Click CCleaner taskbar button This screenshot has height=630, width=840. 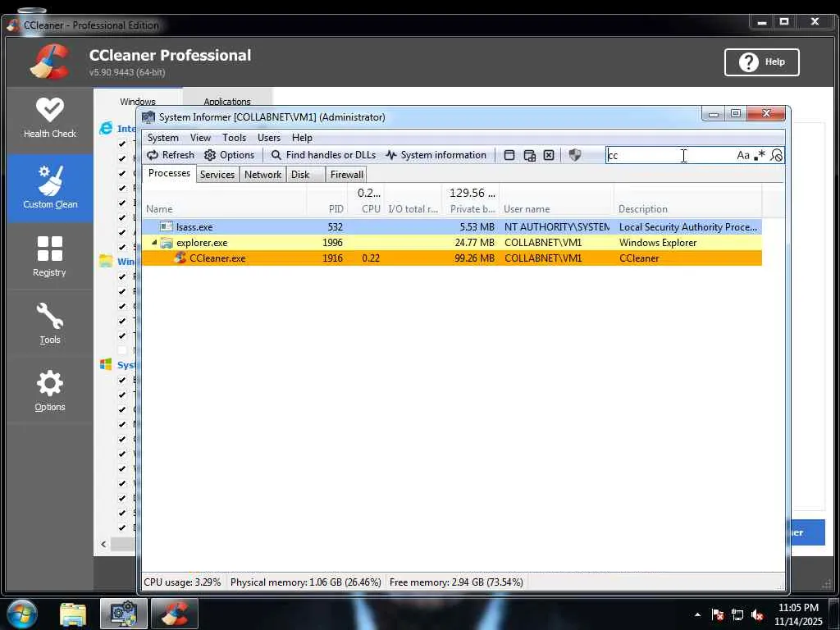(175, 614)
